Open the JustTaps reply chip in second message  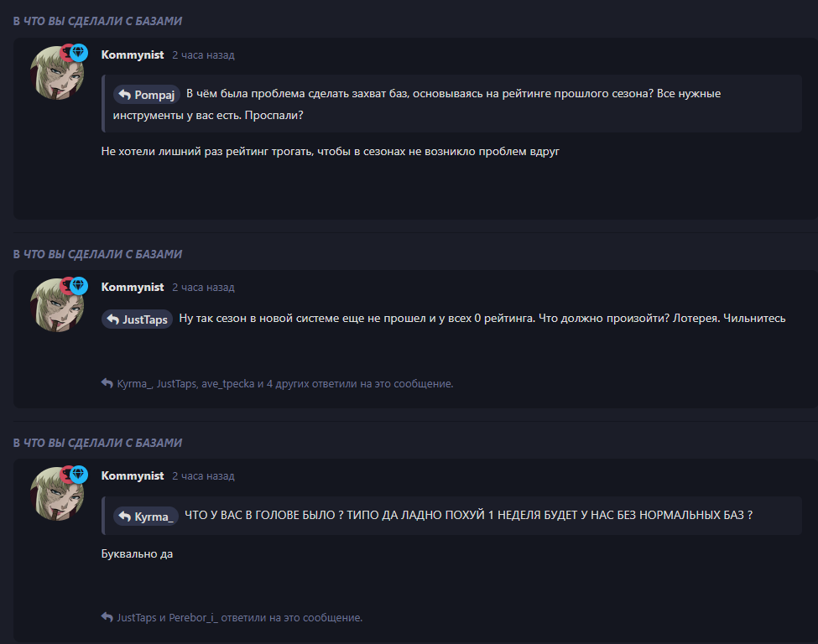(138, 319)
